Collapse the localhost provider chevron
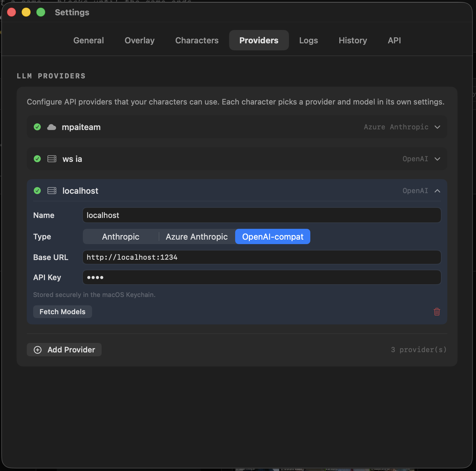476x471 pixels. 437,191
